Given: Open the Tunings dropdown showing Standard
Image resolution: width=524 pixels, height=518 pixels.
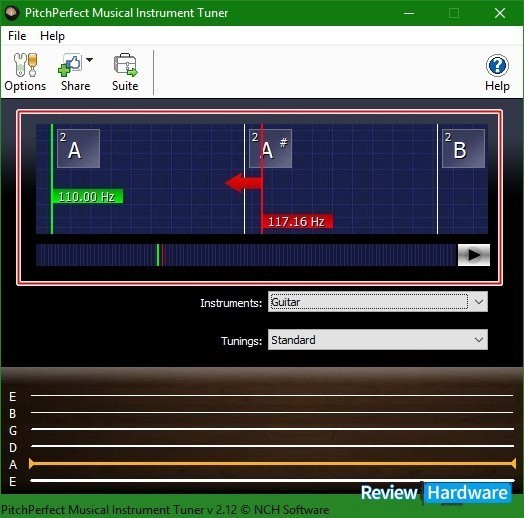Looking at the screenshot, I should [x=378, y=340].
